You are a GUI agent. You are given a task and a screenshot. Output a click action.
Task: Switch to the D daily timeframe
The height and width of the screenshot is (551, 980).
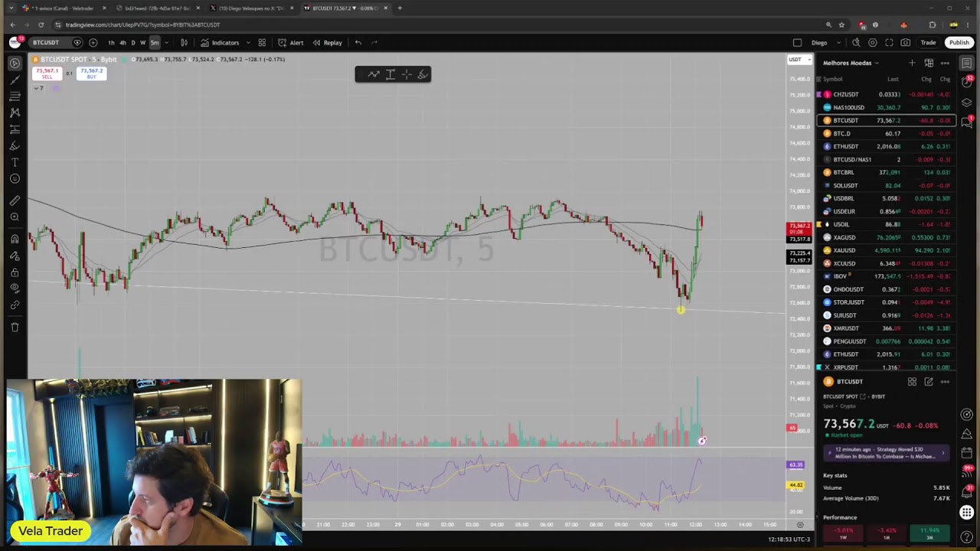pyautogui.click(x=133, y=43)
